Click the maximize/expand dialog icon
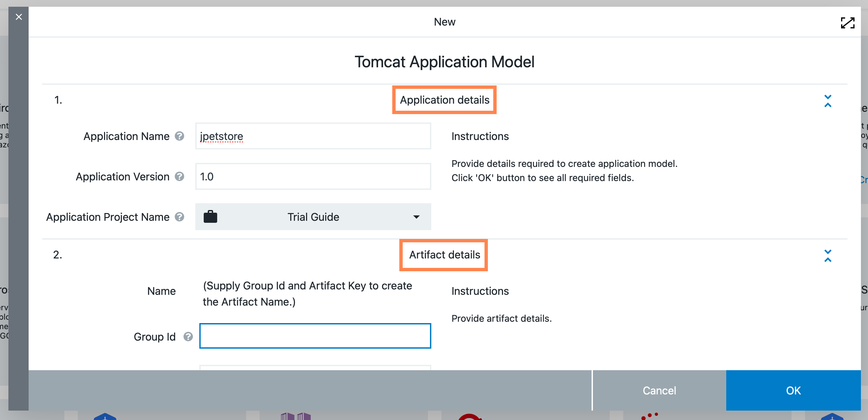 [847, 23]
